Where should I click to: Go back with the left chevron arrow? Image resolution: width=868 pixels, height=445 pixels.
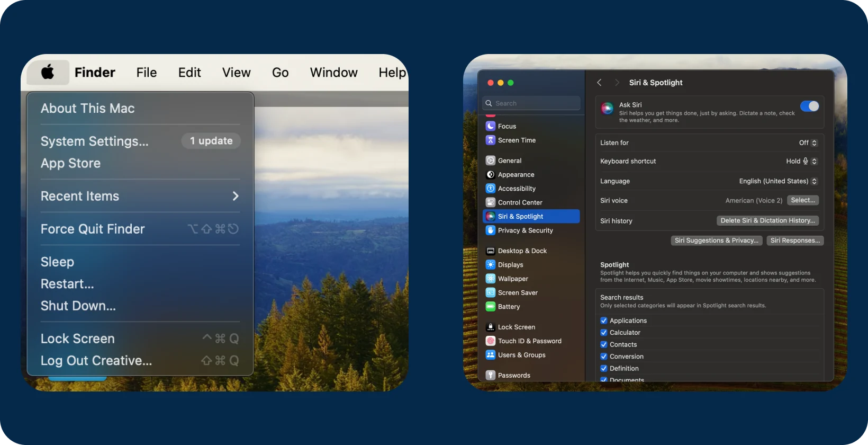coord(599,83)
